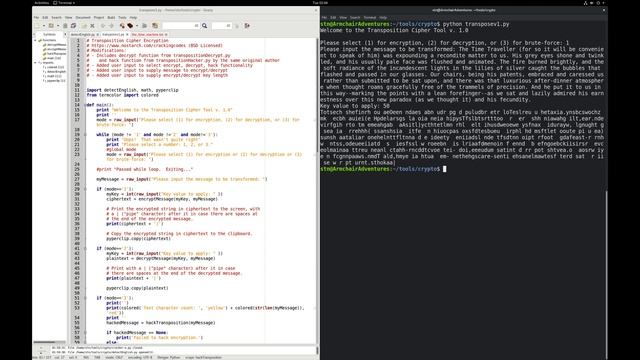Open the color chooser toolbar icon
This screenshot has width=640, height=360.
[x=155, y=26]
